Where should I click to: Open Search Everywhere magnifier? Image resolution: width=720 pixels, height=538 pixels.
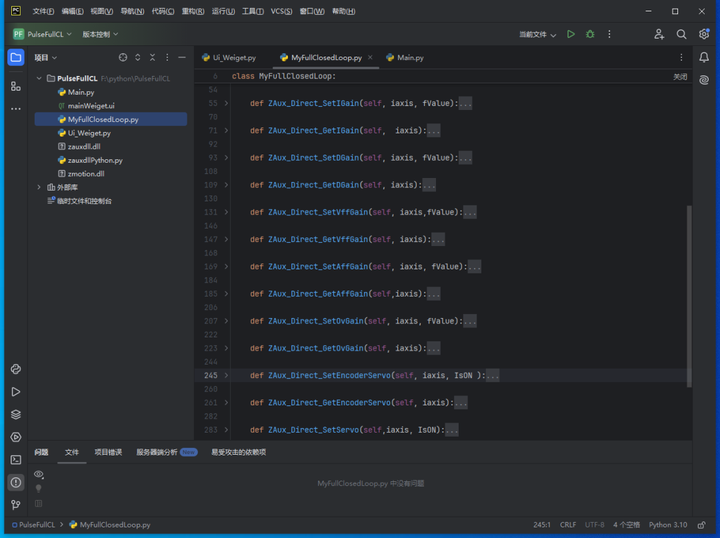tap(681, 34)
